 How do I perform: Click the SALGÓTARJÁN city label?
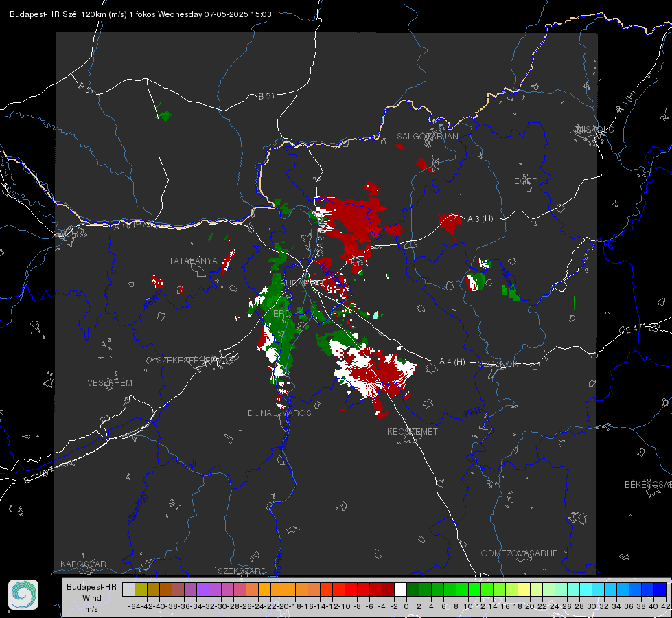coord(427,137)
